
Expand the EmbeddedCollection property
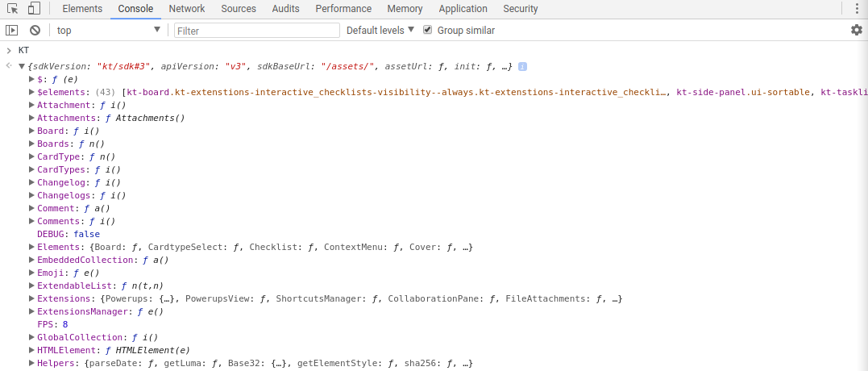tap(32, 260)
